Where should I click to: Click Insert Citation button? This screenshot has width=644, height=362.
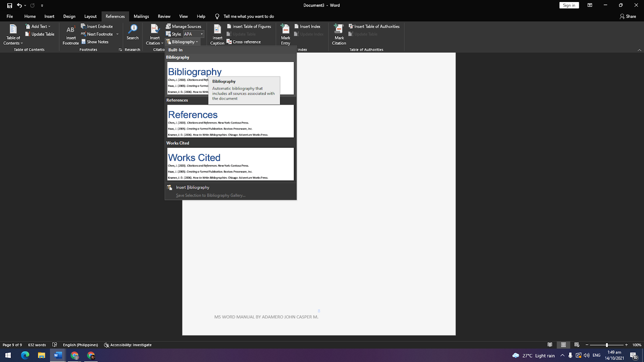click(x=155, y=34)
